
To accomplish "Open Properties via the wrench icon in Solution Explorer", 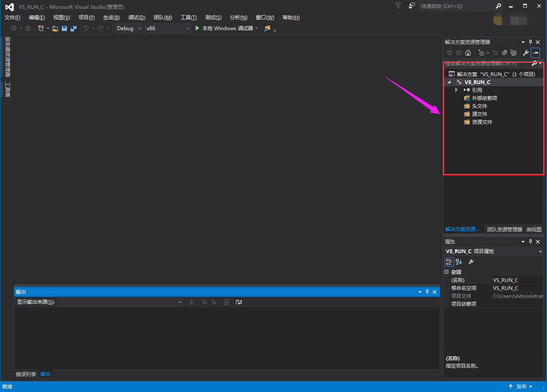I will 526,53.
